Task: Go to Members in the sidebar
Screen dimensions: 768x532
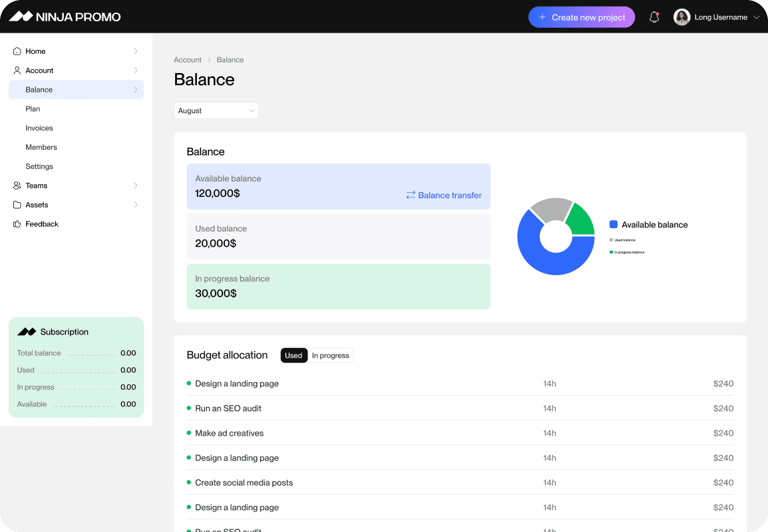Action: click(41, 147)
